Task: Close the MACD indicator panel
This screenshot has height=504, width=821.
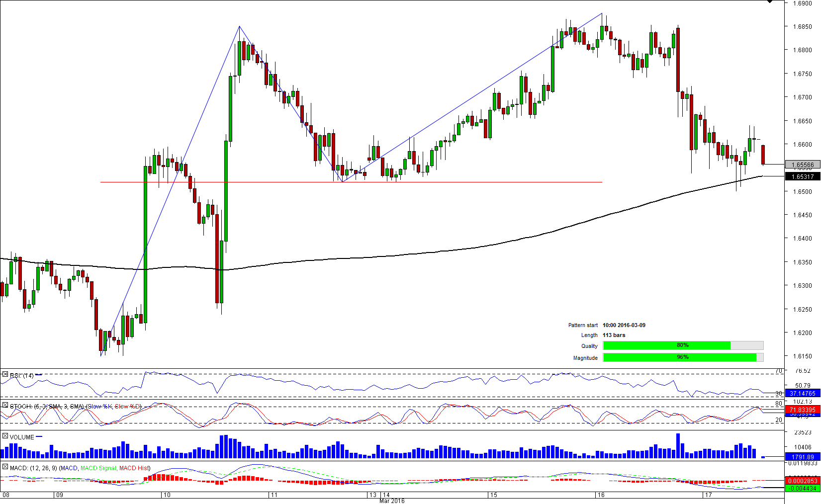Action: pyautogui.click(x=5, y=467)
